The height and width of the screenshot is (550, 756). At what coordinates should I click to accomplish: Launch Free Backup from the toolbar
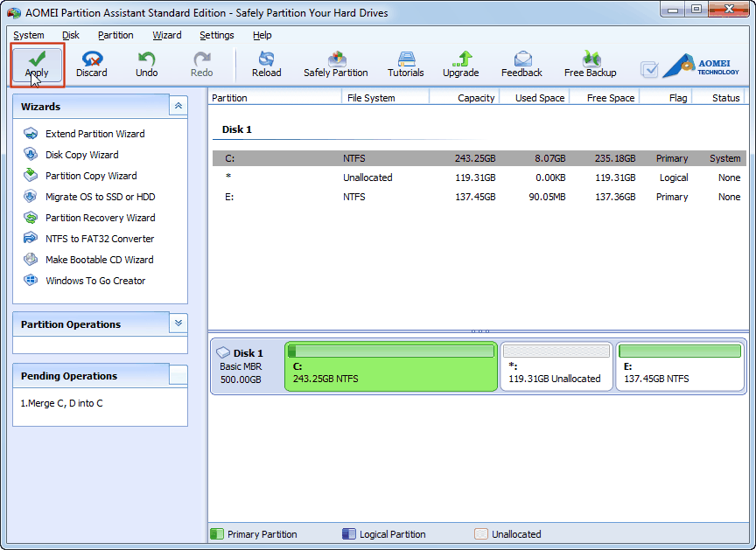590,65
